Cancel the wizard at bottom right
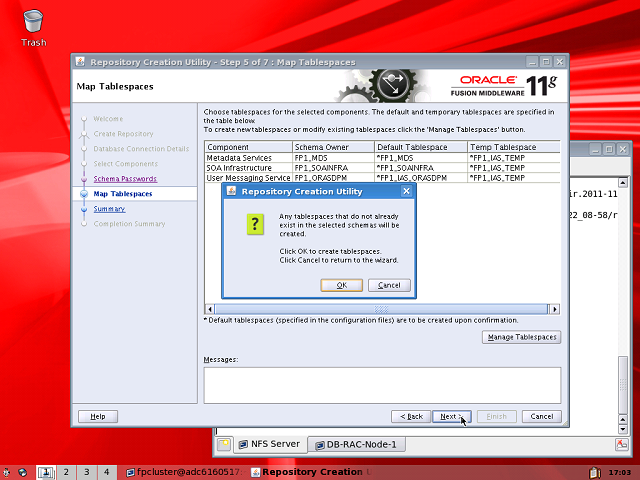Image resolution: width=640 pixels, height=480 pixels. [x=542, y=416]
